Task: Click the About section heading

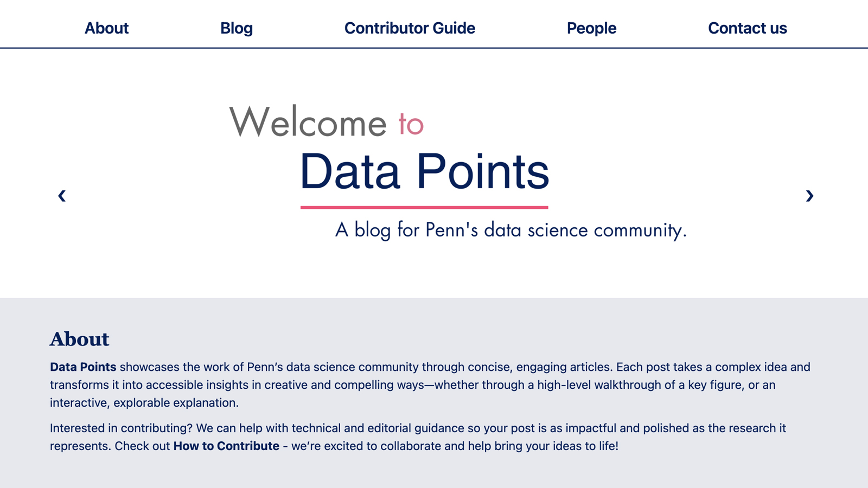Action: click(x=80, y=339)
